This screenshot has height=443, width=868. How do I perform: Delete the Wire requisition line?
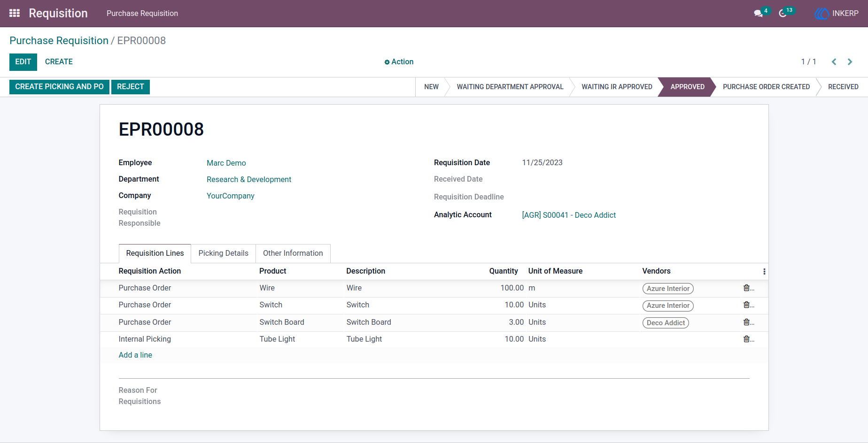point(746,288)
